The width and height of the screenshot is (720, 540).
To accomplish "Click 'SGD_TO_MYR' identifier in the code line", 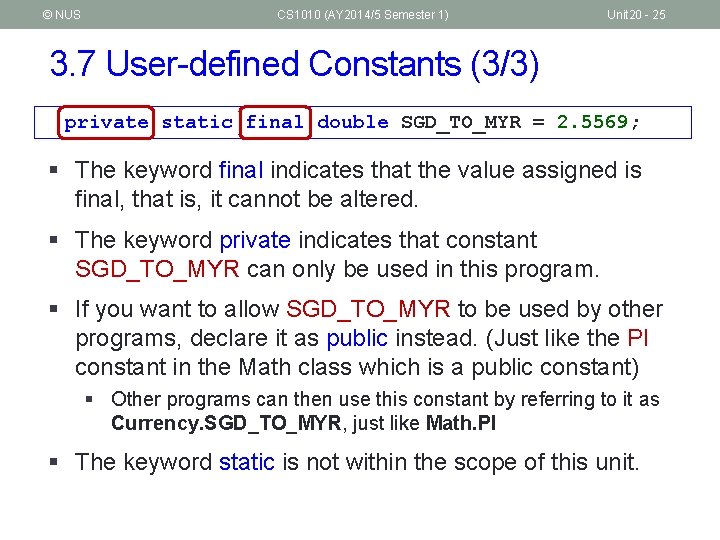I will (x=461, y=123).
